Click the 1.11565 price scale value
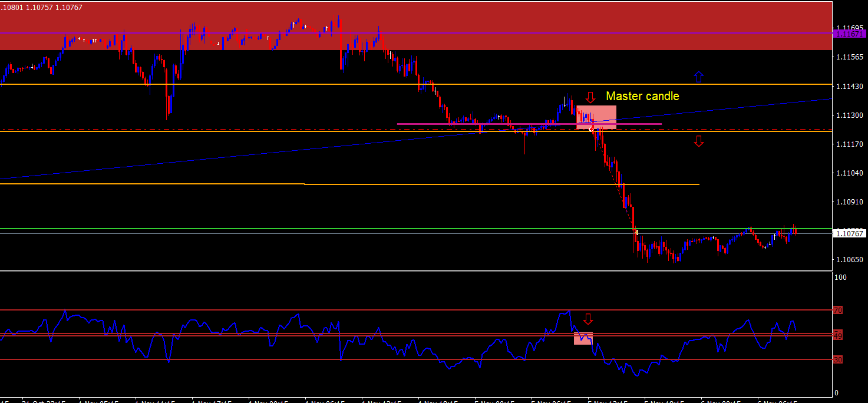 [x=850, y=57]
